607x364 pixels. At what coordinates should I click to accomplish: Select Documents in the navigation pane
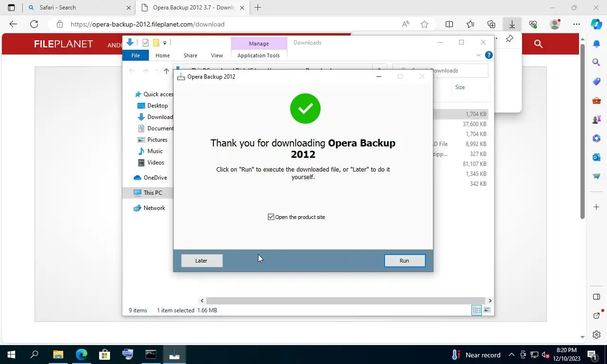(x=155, y=128)
